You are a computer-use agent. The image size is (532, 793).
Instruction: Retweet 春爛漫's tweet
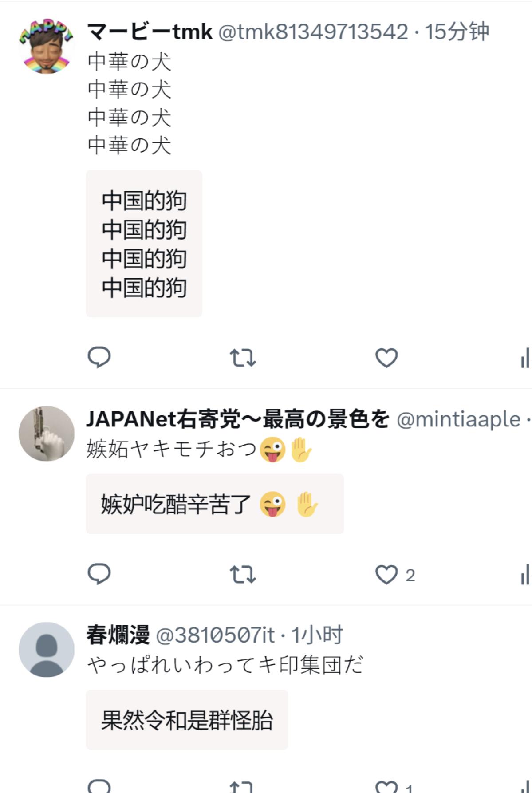click(x=242, y=786)
